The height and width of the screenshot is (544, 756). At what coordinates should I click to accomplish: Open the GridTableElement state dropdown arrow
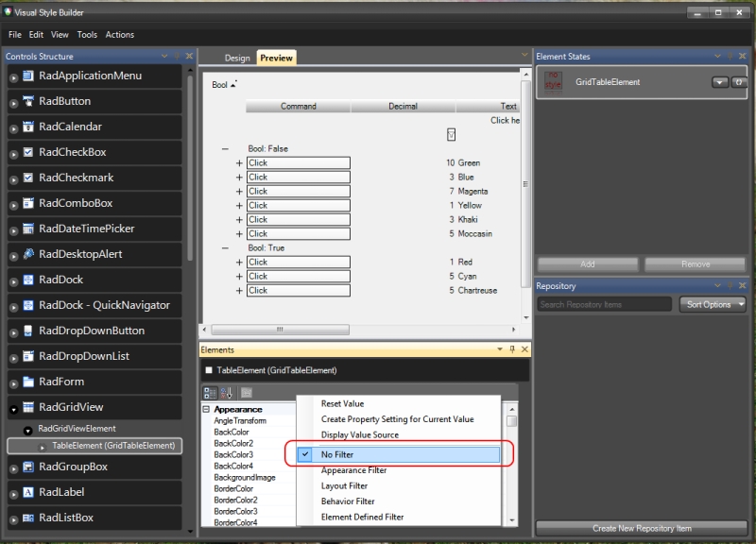pyautogui.click(x=719, y=82)
